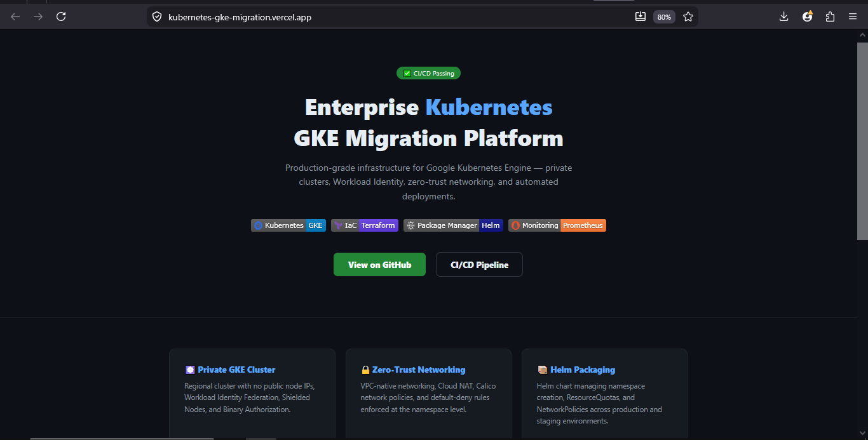
Task: Open site security shield info
Action: tap(157, 17)
